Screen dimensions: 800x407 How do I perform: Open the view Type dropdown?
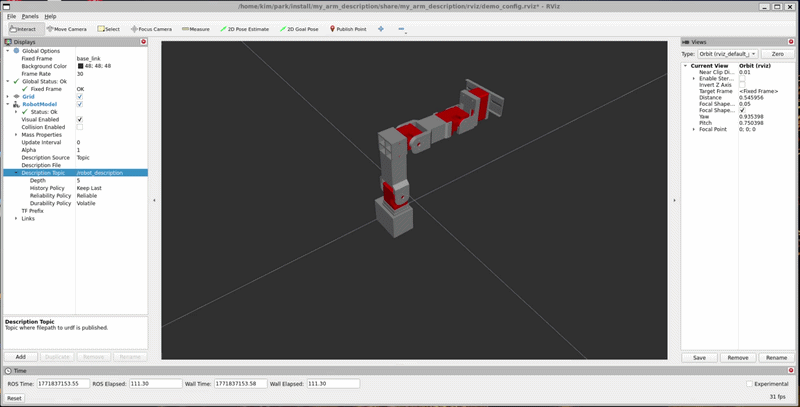click(728, 54)
